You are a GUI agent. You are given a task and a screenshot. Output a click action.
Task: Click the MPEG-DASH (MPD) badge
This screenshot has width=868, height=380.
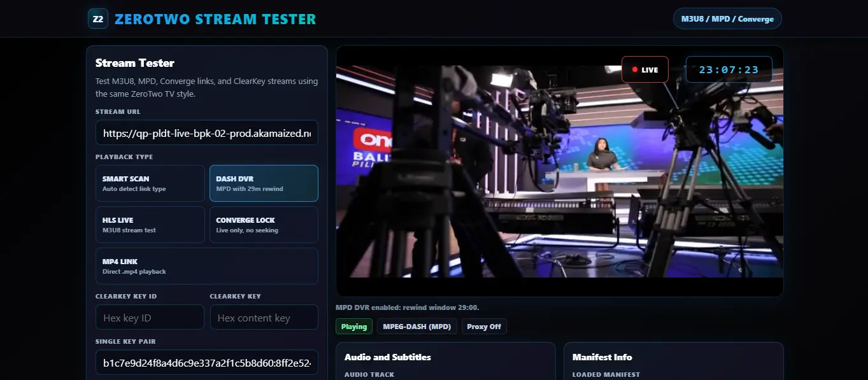417,327
